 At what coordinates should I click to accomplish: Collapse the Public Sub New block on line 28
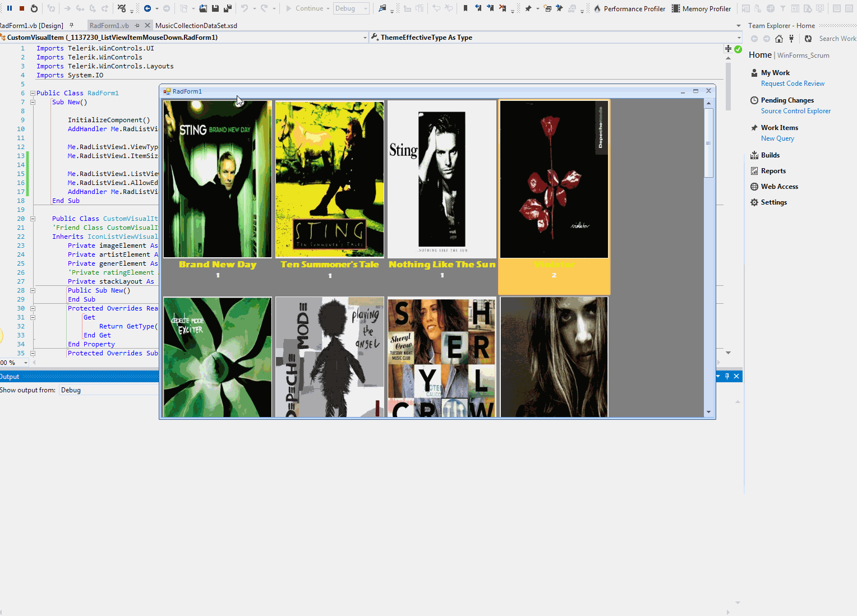(x=33, y=290)
